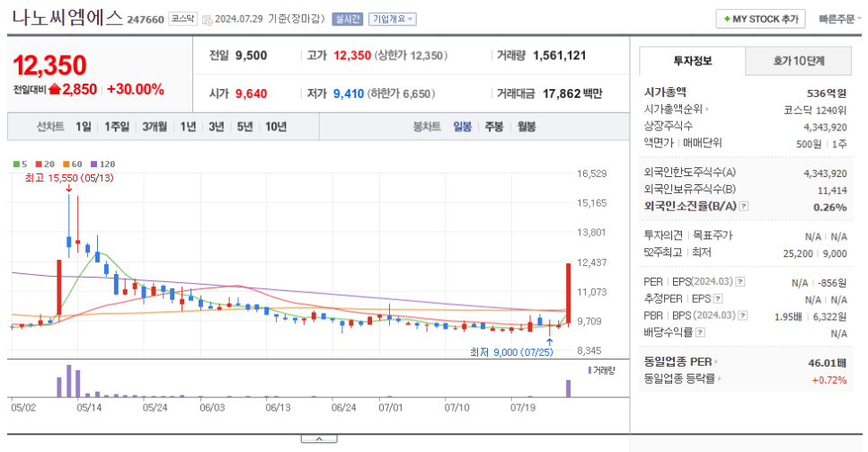Click the 고가 value 12,350

tap(352, 56)
